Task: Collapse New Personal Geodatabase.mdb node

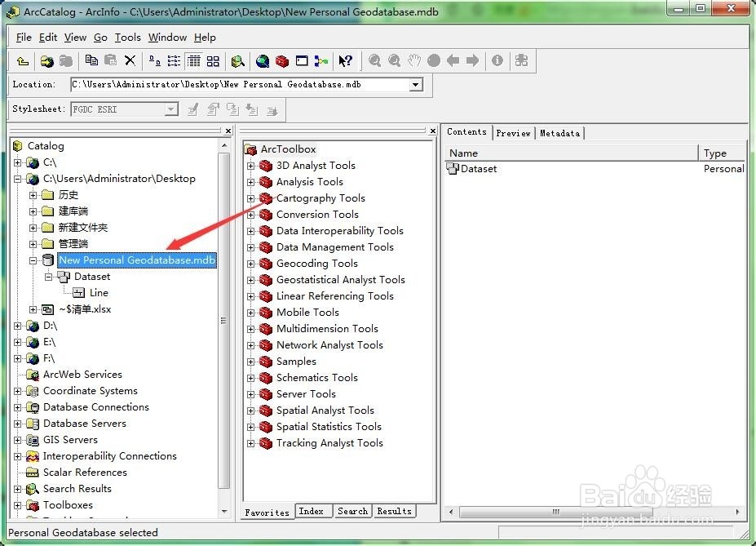Action: point(33,261)
